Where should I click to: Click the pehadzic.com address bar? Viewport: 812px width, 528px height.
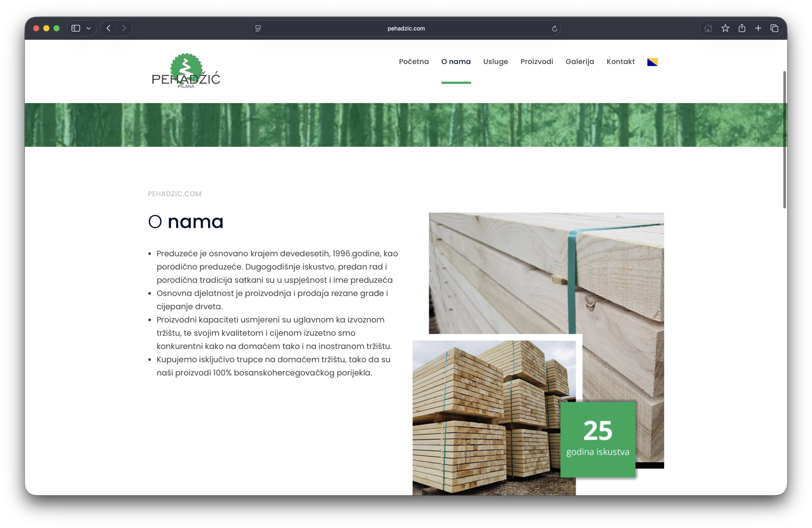(406, 28)
